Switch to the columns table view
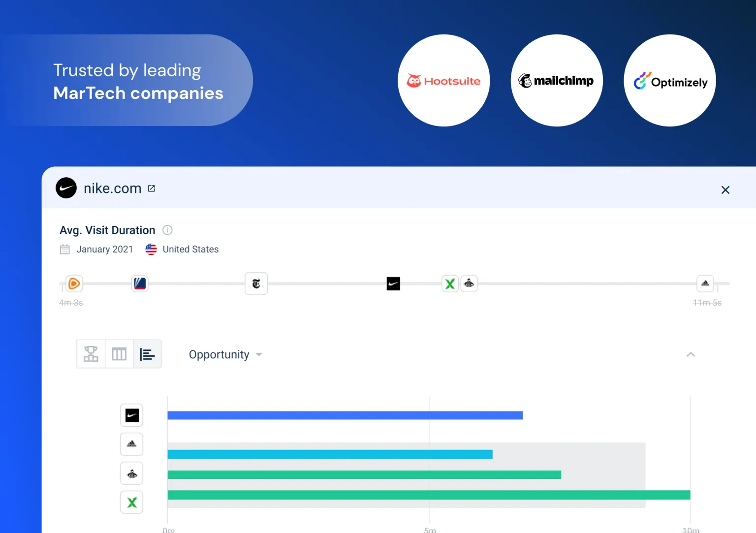Screen dimensions: 756x533 pos(119,354)
